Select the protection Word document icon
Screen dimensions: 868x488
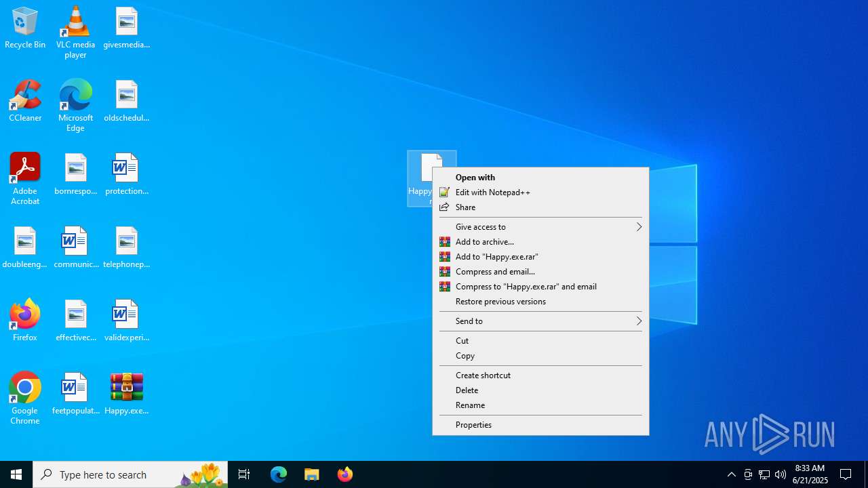click(x=126, y=174)
